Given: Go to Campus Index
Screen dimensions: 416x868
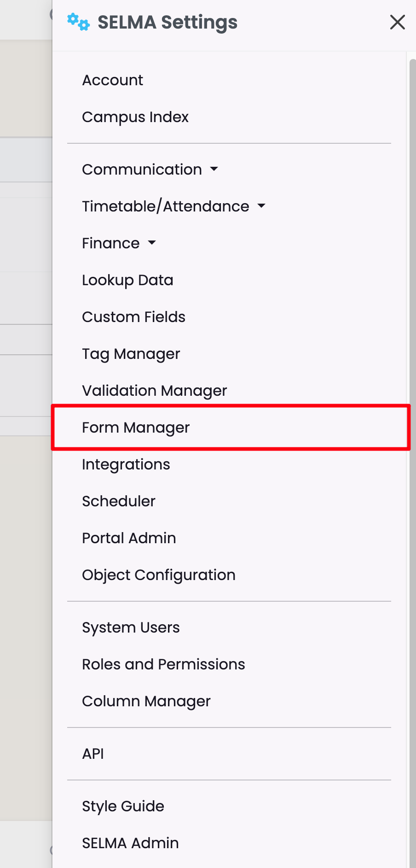Looking at the screenshot, I should coord(135,117).
